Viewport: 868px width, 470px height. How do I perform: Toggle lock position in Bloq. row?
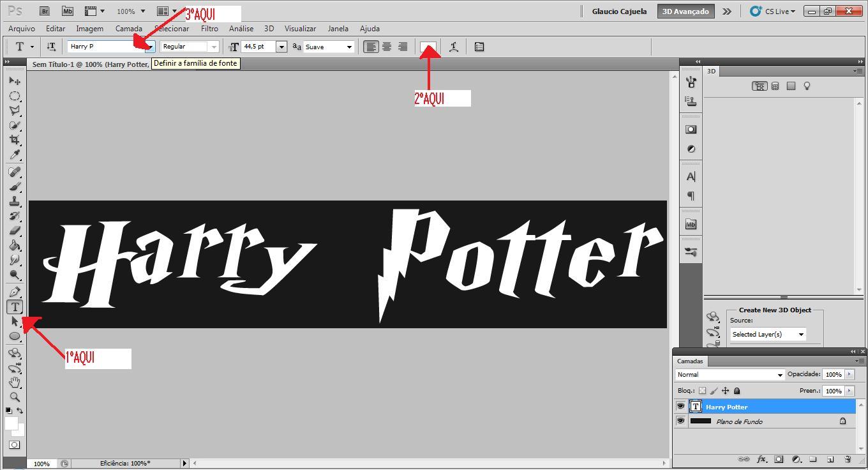(725, 391)
